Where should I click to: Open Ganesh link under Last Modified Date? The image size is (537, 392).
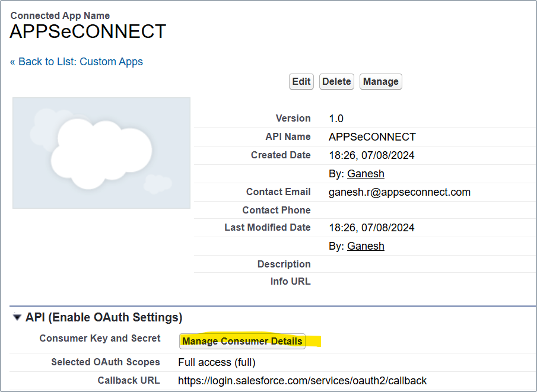click(x=366, y=246)
